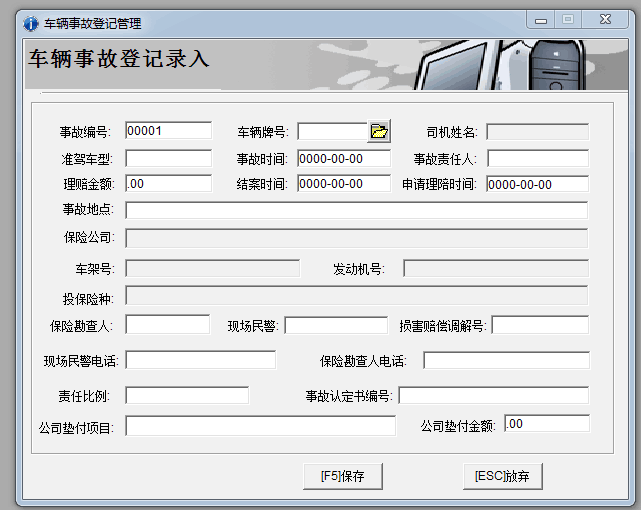Click the blue info icon in title bar
This screenshot has height=510, width=641.
coord(31,24)
